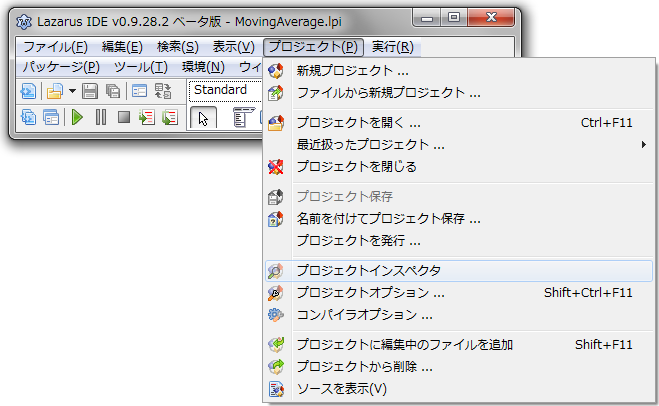Click the project options wrench icon
This screenshot has height=406, width=659.
coord(276,293)
